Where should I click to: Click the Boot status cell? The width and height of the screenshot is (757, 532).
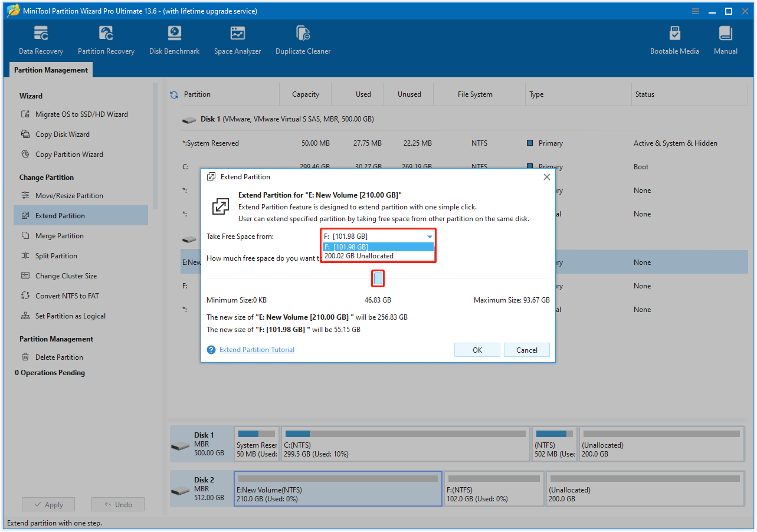coord(641,167)
